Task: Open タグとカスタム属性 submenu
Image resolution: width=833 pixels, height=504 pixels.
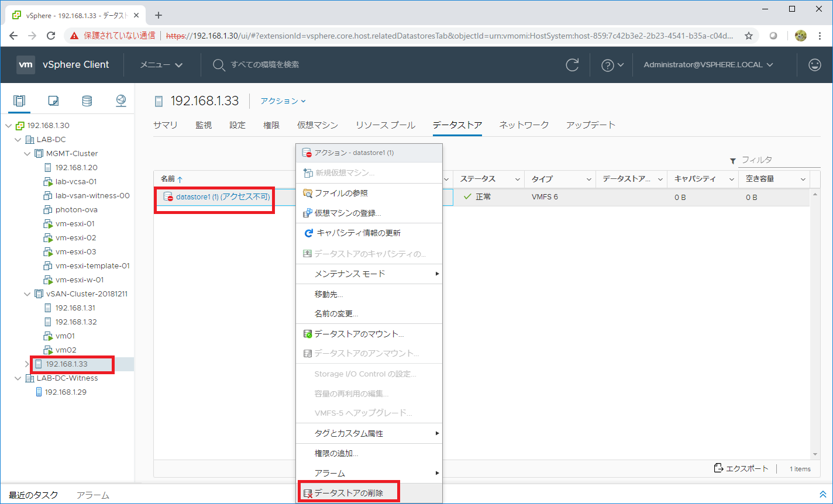Action: coord(370,433)
